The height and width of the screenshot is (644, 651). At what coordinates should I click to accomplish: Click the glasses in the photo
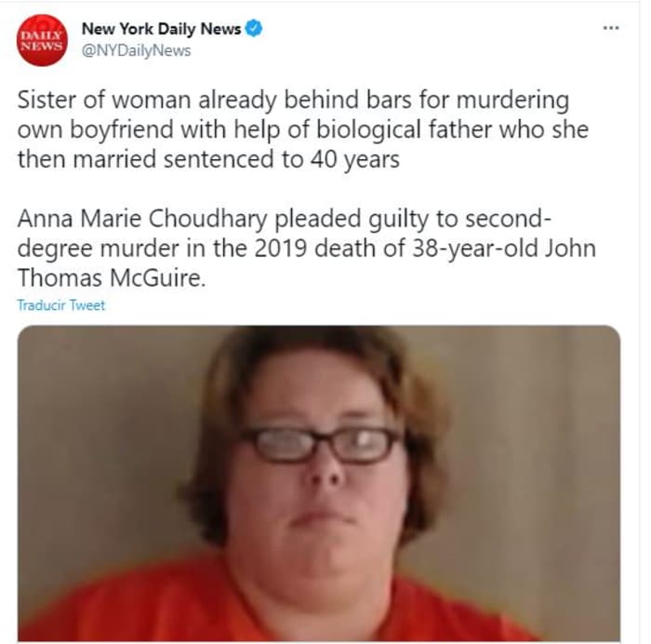[323, 445]
